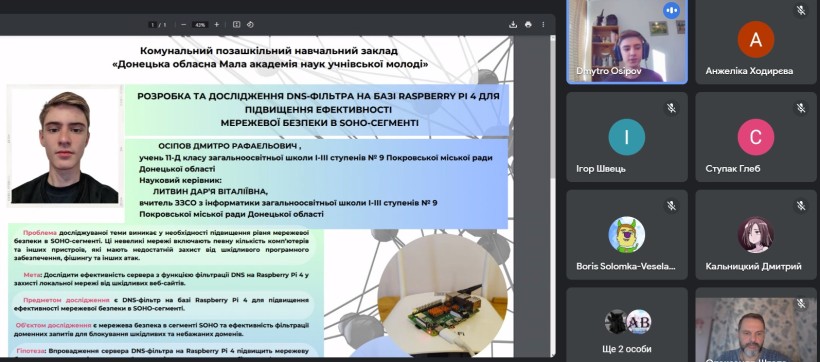Print the PDF document
Image resolution: width=820 pixels, height=362 pixels.
[x=528, y=25]
